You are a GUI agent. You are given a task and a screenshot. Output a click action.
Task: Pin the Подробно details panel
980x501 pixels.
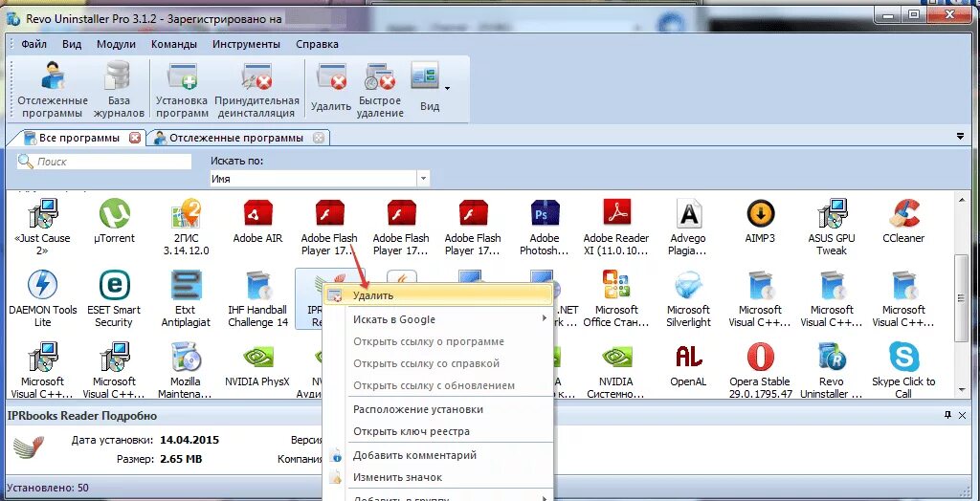point(947,415)
